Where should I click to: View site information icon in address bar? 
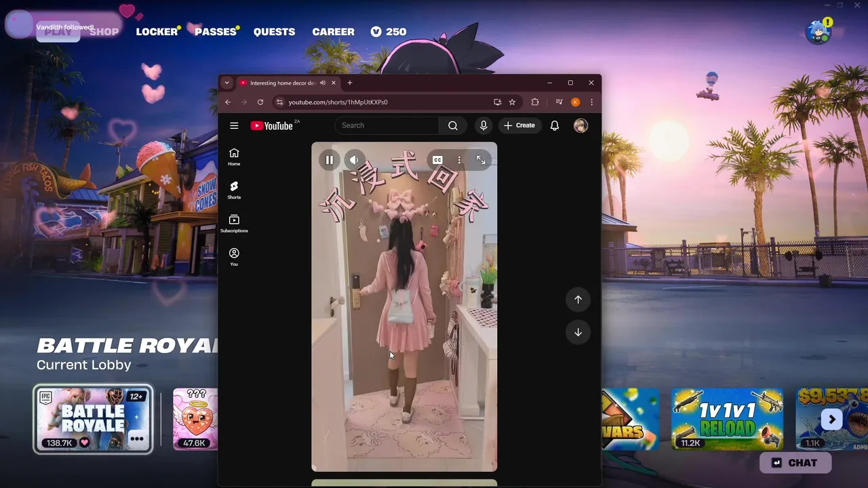pos(279,102)
